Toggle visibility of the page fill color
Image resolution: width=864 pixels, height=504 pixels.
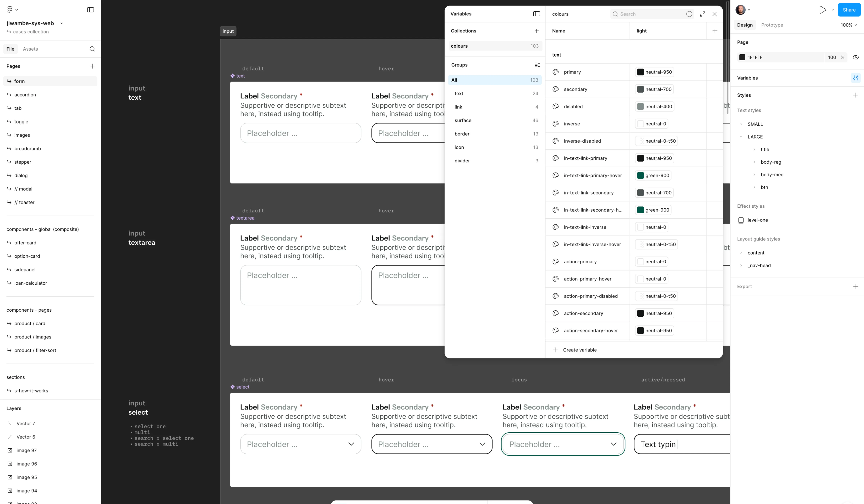point(855,57)
